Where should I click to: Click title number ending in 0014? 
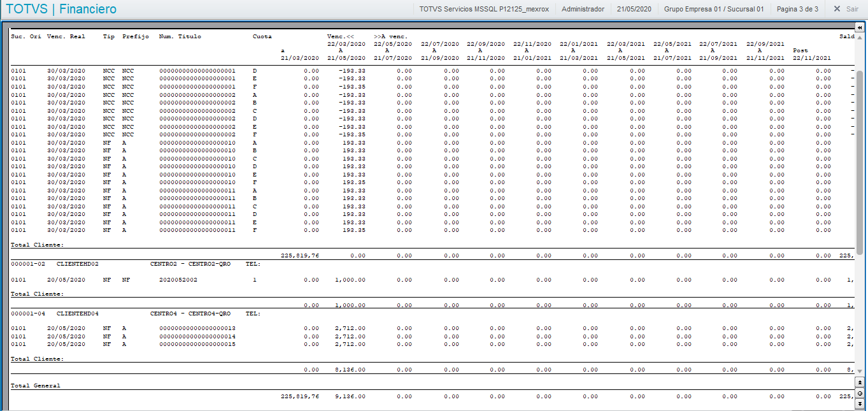197,336
